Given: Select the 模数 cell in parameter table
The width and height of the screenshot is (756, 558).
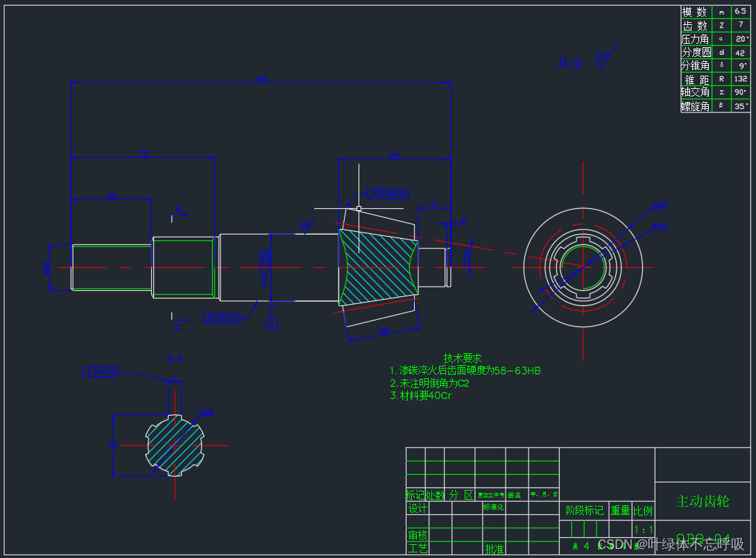Looking at the screenshot, I should coord(696,12).
